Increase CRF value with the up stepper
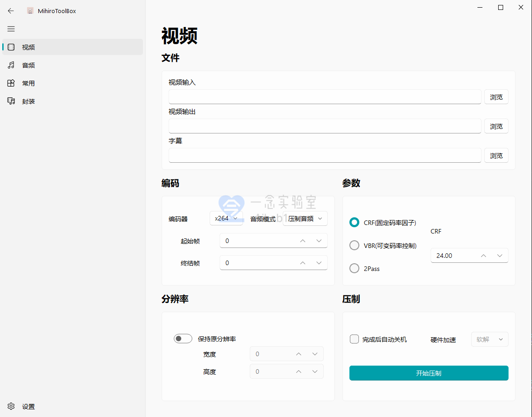The height and width of the screenshot is (417, 532). click(x=483, y=255)
